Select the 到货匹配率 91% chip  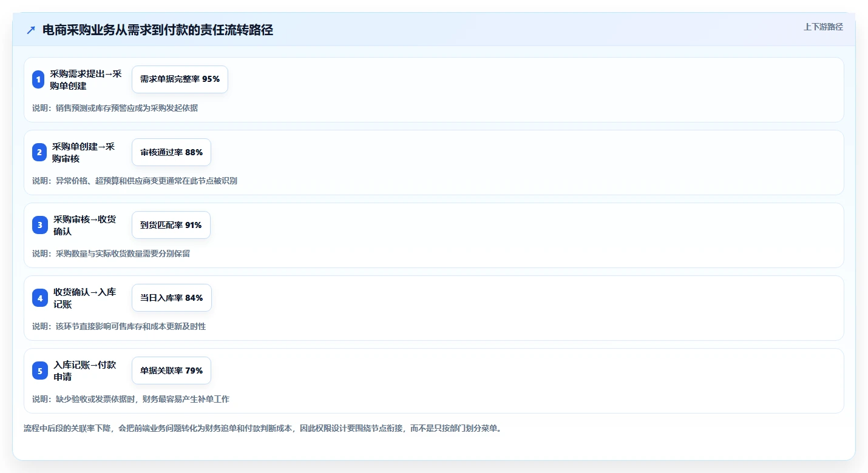[171, 225]
